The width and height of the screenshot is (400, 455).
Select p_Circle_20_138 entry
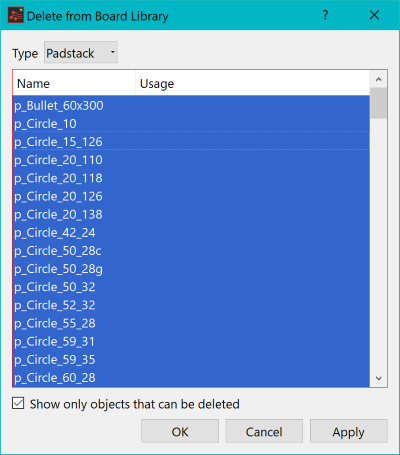pyautogui.click(x=191, y=215)
